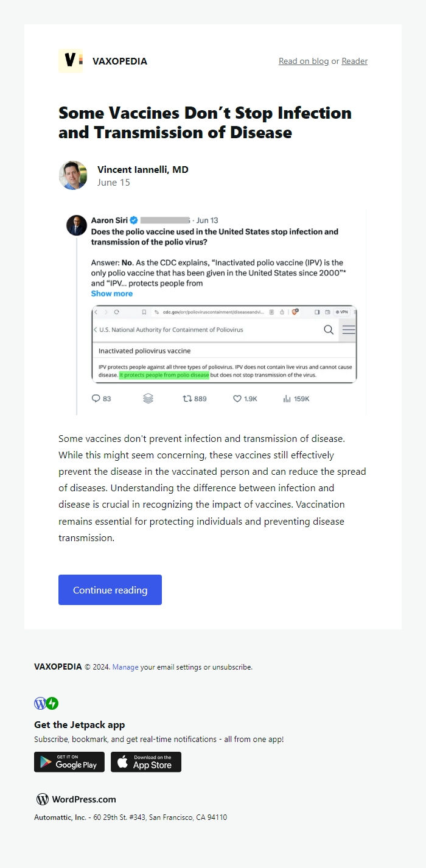Toggle the bookmark icon in the address bar
426x868 pixels.
(143, 311)
